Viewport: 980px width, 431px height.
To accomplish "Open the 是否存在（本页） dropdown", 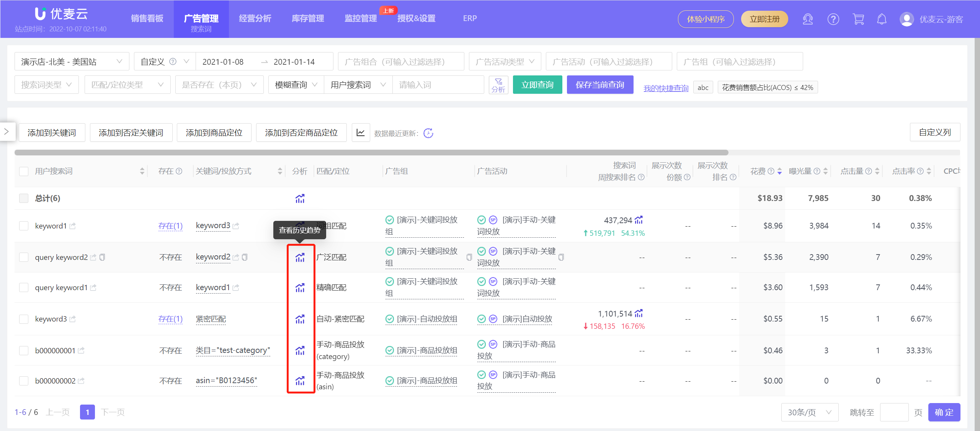I will [219, 85].
